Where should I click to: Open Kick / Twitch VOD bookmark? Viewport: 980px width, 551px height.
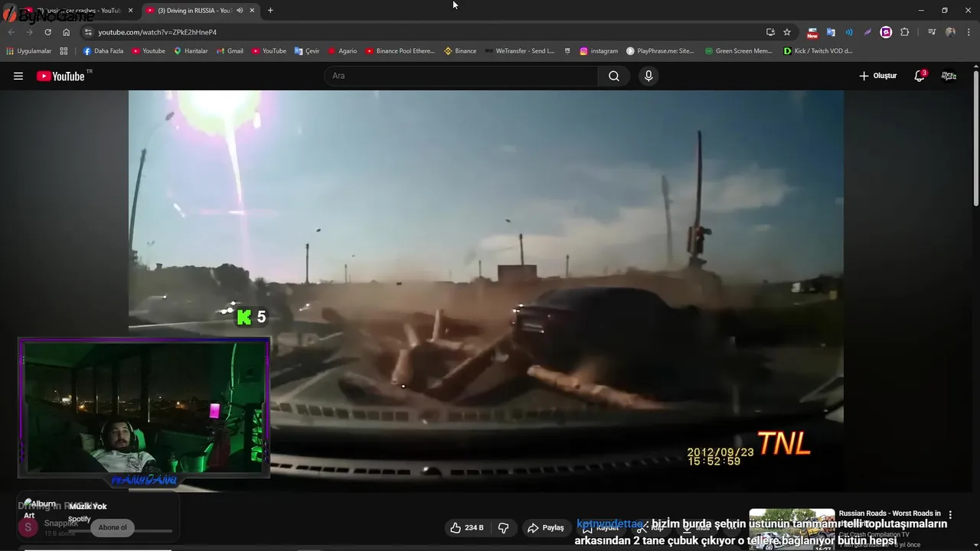[818, 51]
